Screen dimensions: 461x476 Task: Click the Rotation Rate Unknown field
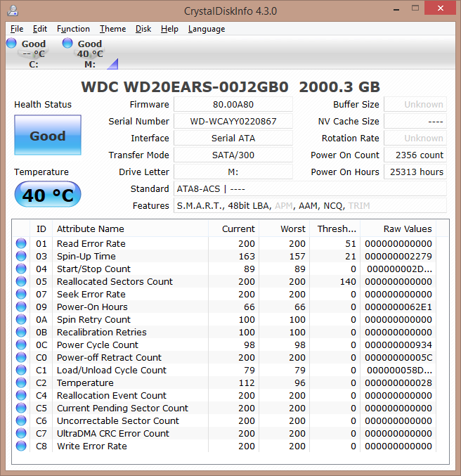click(x=415, y=138)
